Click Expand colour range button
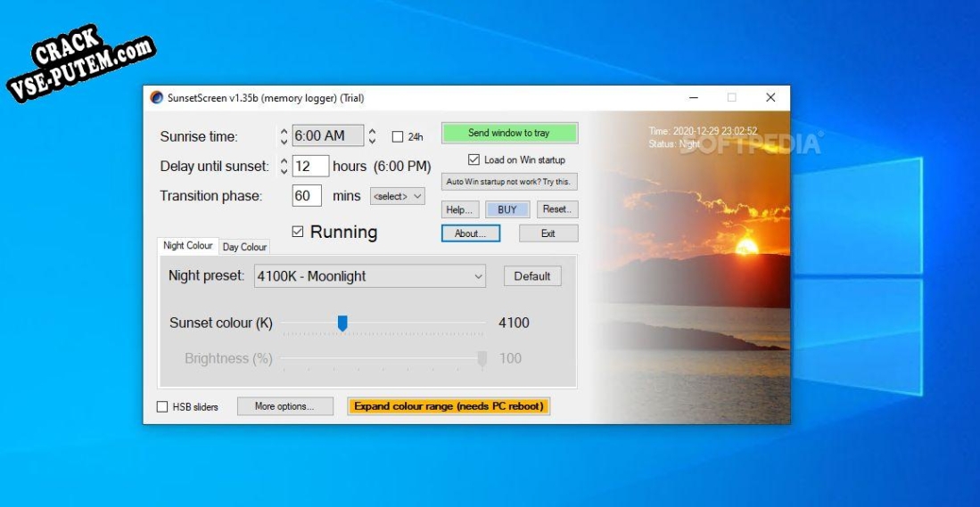The width and height of the screenshot is (980, 507). click(449, 406)
